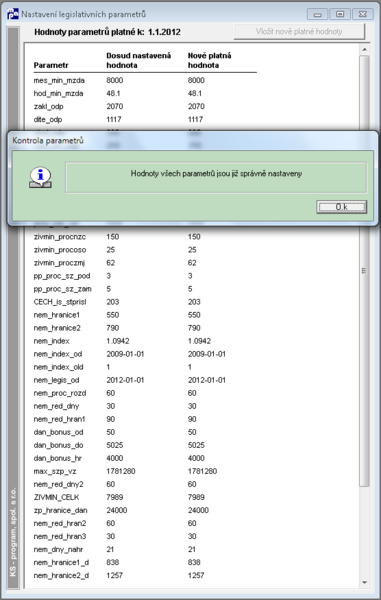Click the zp_hranice_dan parameter name

[60, 510]
